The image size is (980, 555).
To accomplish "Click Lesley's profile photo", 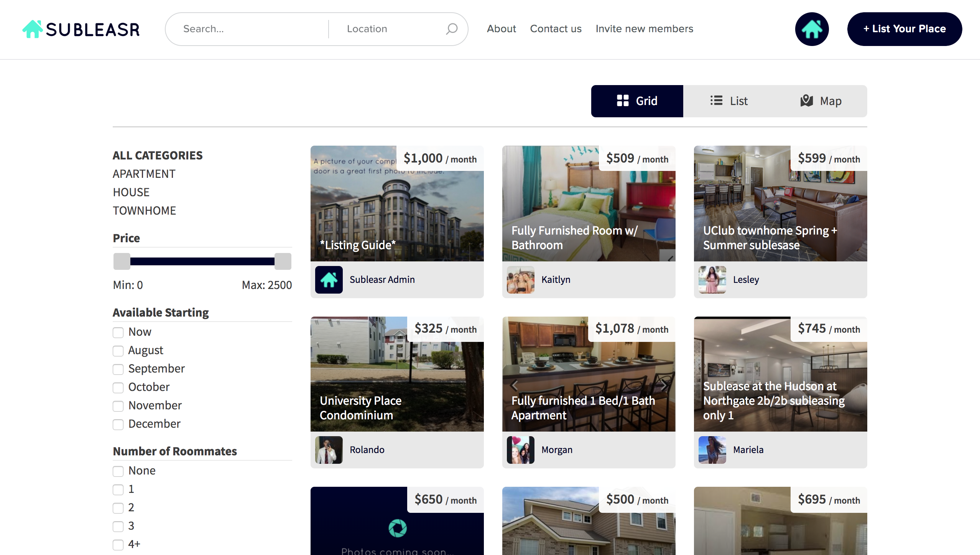I will pyautogui.click(x=712, y=280).
